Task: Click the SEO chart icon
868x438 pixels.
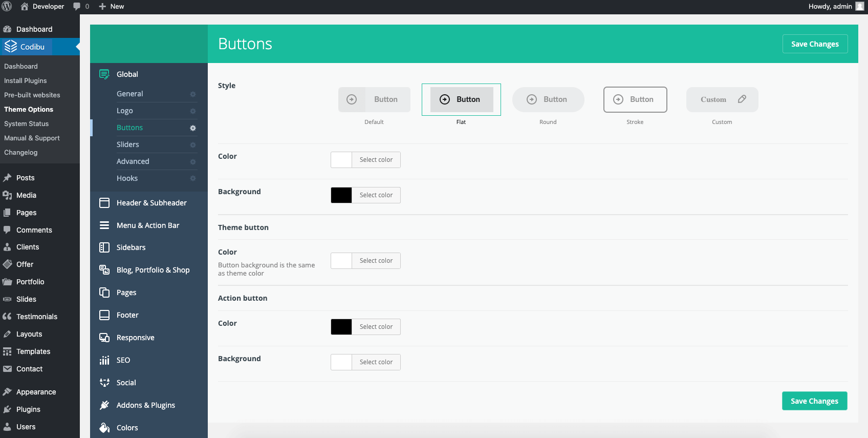Action: 104,360
